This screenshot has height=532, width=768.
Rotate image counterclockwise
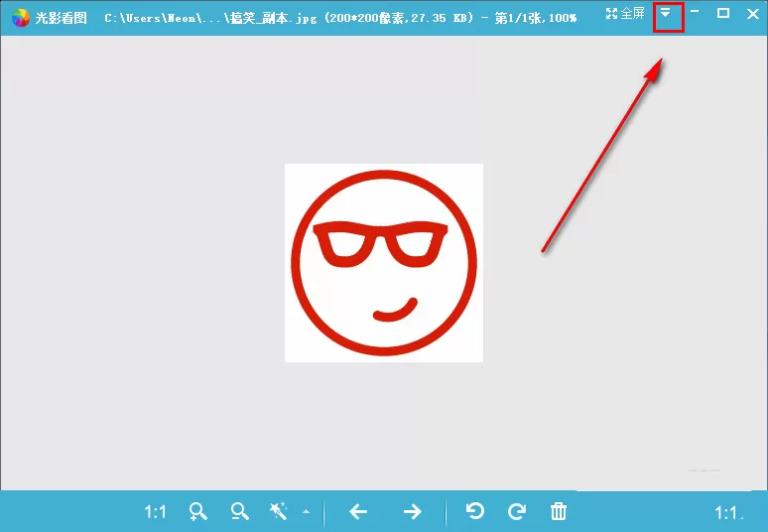point(474,511)
